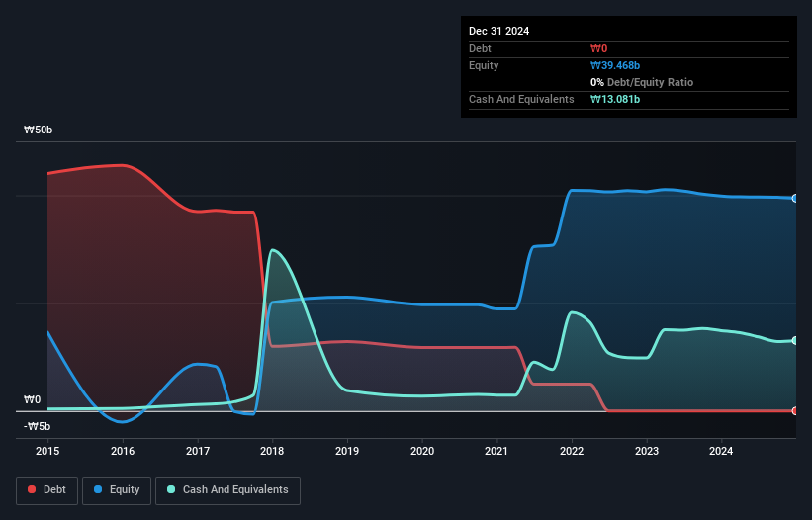812x520 pixels.
Task: Click the 2015 x-axis label
Action: 47,451
